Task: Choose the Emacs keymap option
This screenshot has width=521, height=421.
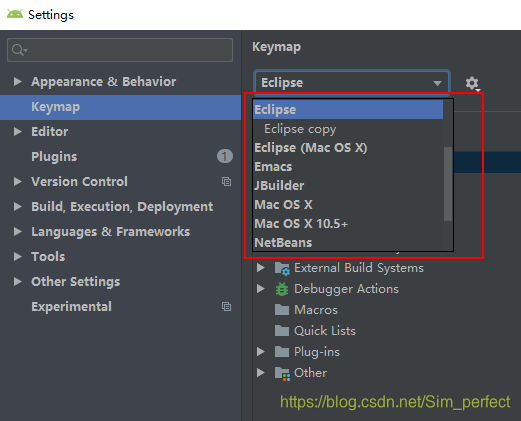Action: (348, 167)
